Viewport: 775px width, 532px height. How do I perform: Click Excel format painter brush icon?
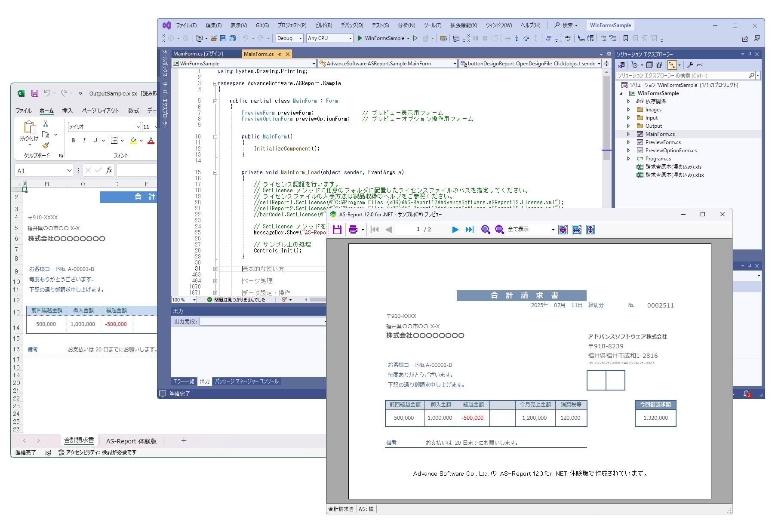tap(46, 146)
